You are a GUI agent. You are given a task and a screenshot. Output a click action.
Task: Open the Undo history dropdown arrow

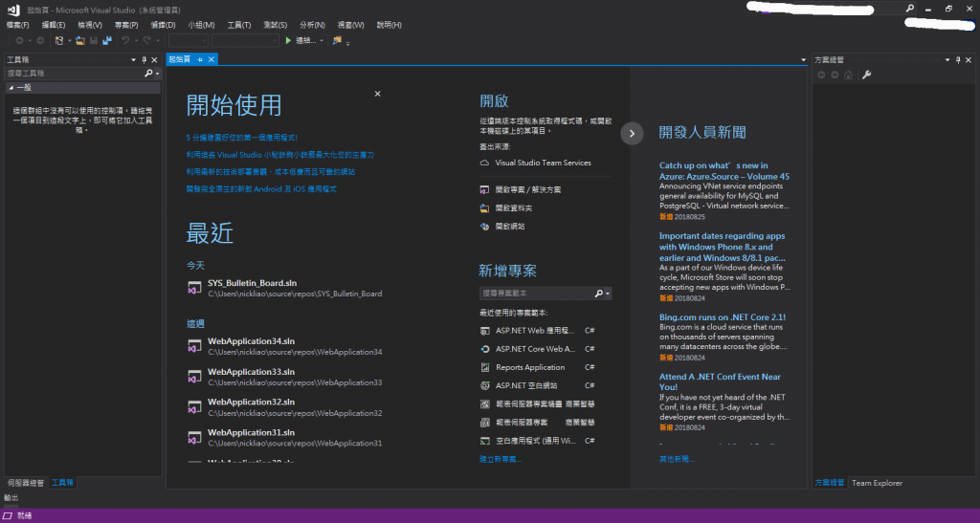[136, 40]
